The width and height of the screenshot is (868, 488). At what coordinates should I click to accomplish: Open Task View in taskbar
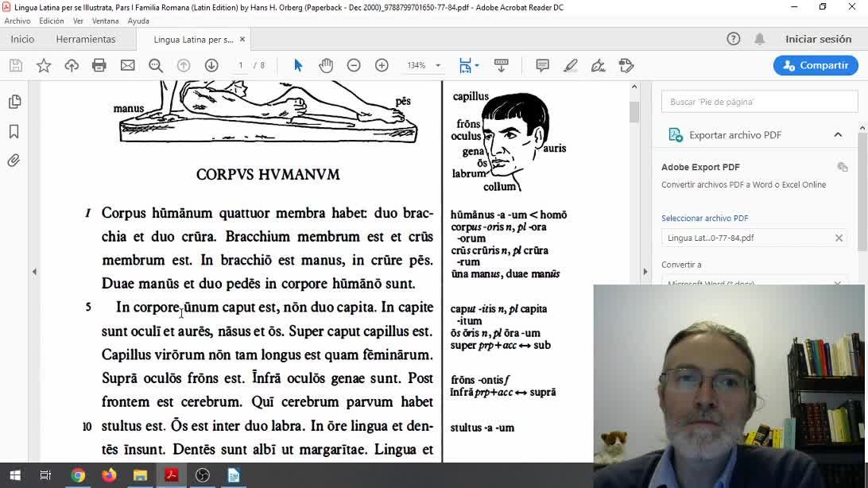(x=45, y=475)
